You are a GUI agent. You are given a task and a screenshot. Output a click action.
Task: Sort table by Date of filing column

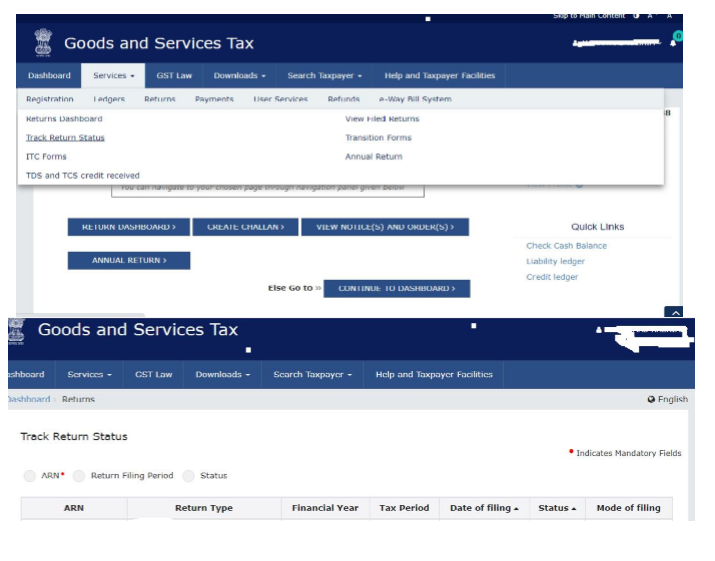(484, 508)
